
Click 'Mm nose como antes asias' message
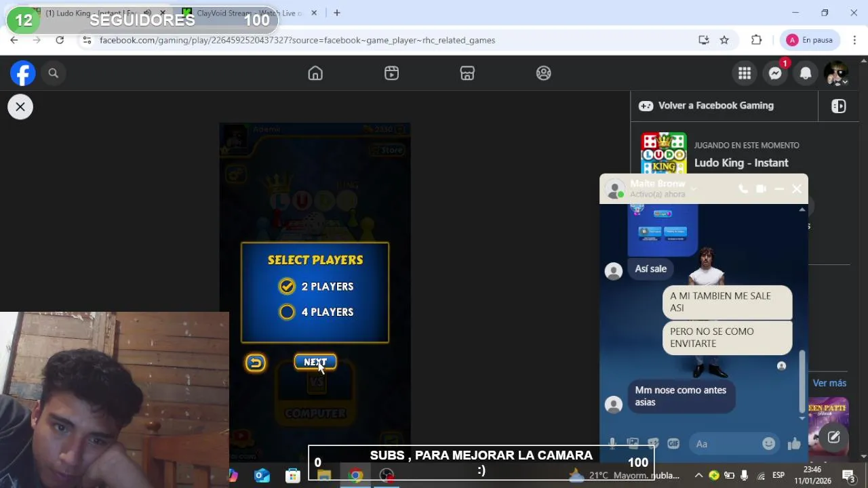681,396
